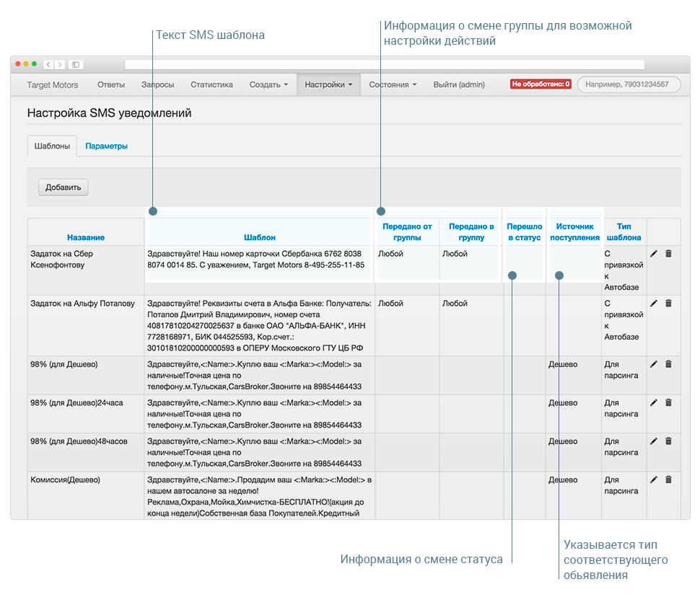Delete the '98% (для Дешево)48часов' template
The image size is (700, 605).
pyautogui.click(x=668, y=441)
